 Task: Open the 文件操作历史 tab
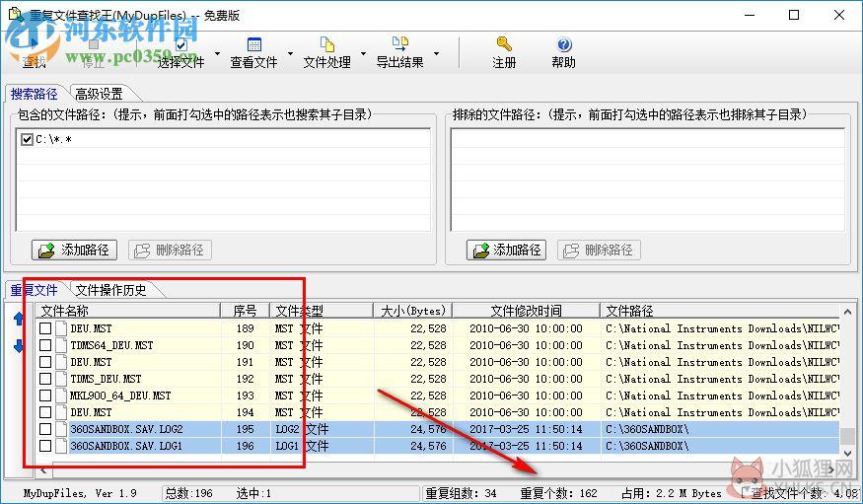pos(111,290)
